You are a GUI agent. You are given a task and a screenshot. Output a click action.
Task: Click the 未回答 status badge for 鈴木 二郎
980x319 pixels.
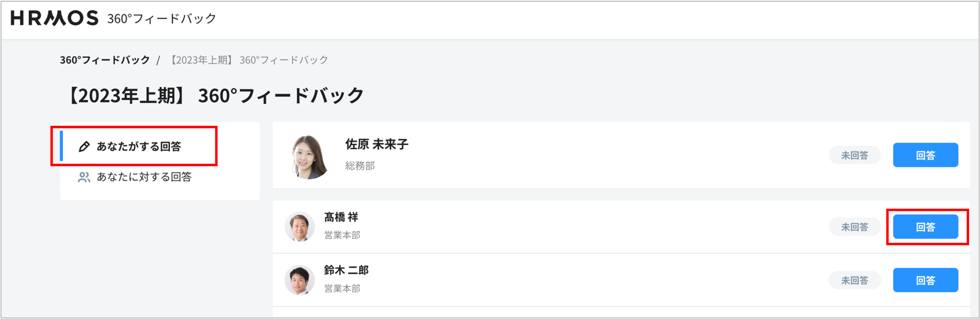pos(855,281)
